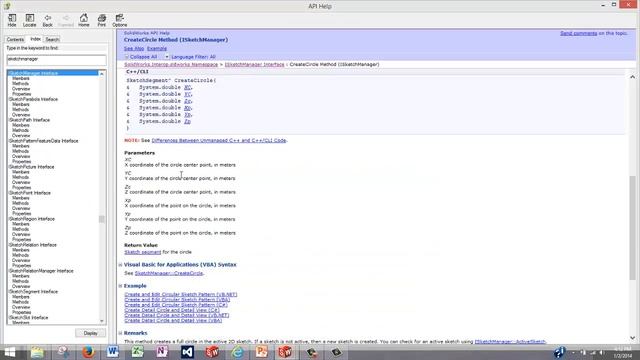Click the Display button
The width and height of the screenshot is (640, 360).
(x=91, y=333)
